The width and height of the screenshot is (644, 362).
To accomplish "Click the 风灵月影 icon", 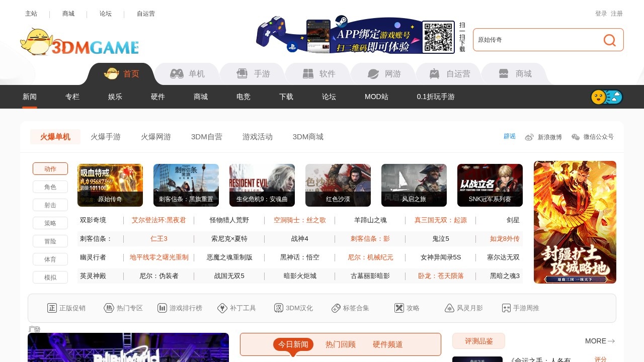I will pos(450,308).
